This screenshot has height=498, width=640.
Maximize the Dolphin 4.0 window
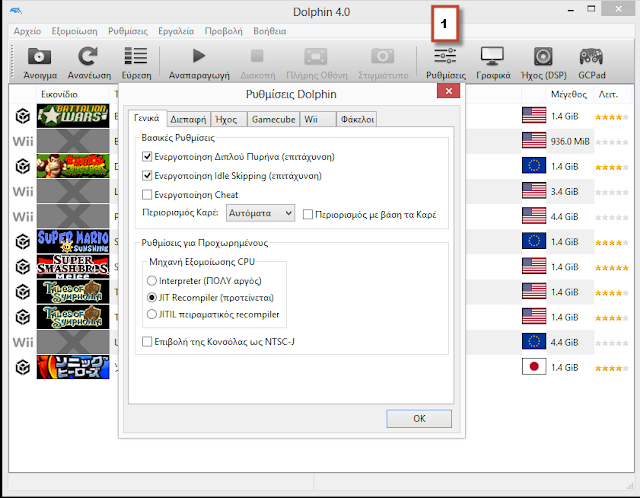[591, 9]
